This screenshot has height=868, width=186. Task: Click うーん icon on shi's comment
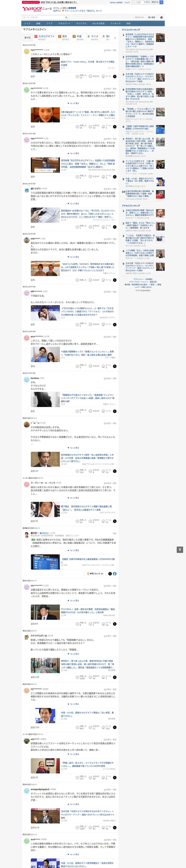(104, 777)
